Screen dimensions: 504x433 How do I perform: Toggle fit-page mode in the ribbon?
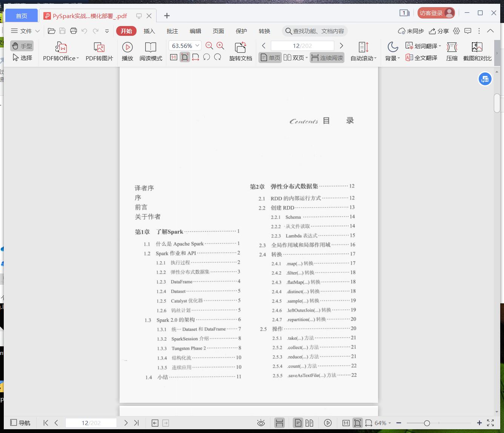click(184, 57)
